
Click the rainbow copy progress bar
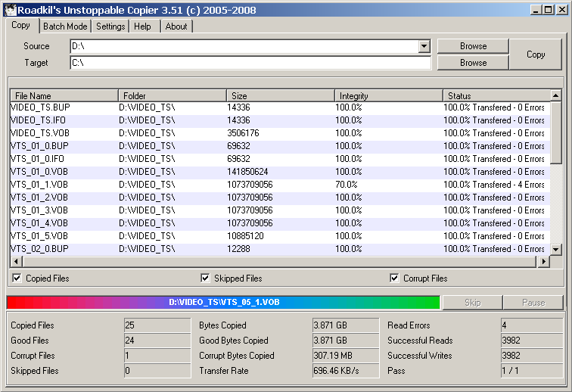[x=223, y=302]
